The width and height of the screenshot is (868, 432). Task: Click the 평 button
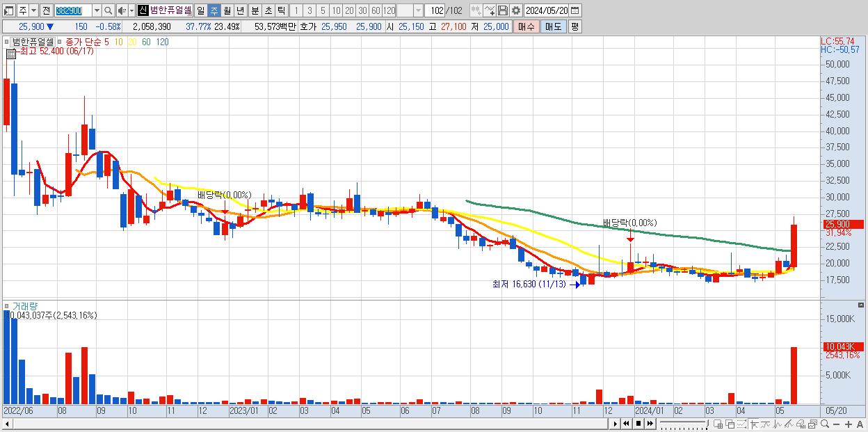574,26
